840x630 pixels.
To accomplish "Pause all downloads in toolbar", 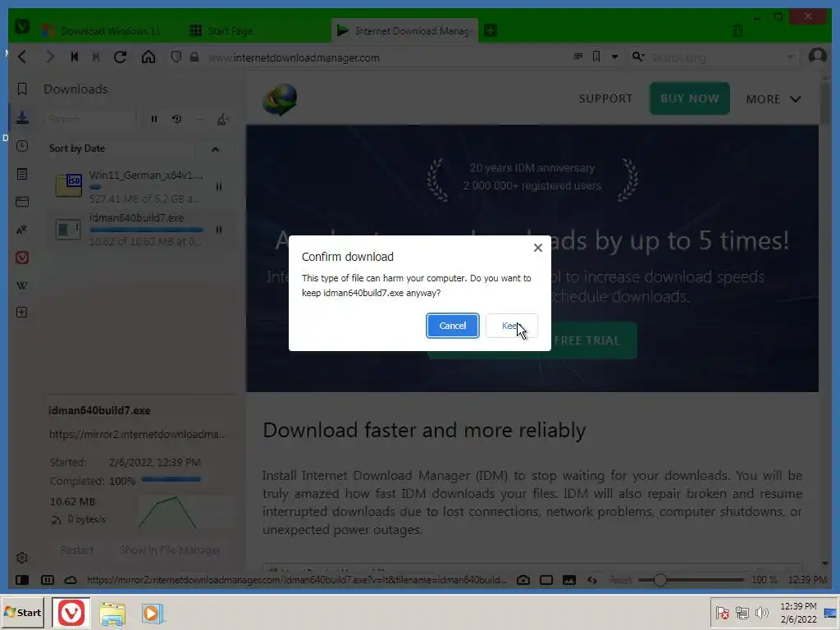I will click(154, 119).
